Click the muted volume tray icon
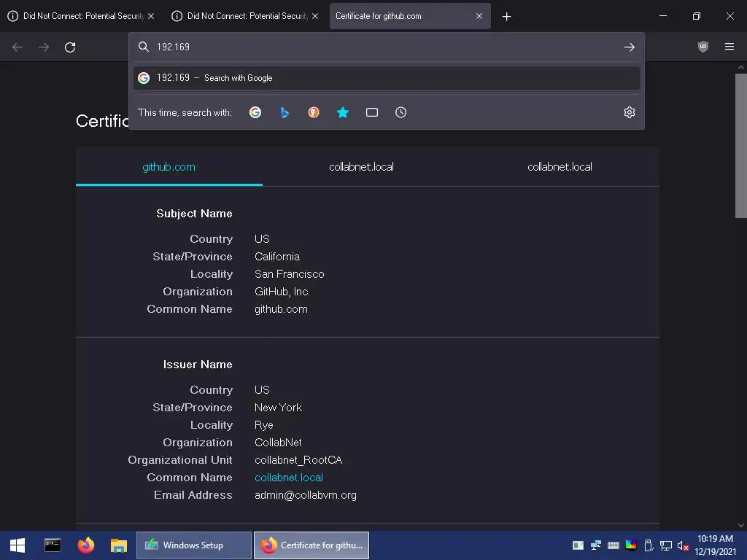747x560 pixels. click(x=683, y=545)
